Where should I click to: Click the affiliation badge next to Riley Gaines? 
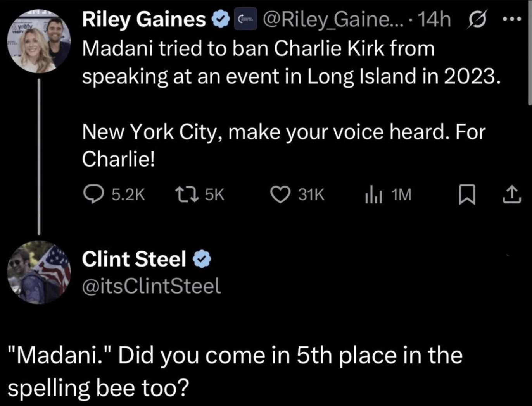(245, 19)
